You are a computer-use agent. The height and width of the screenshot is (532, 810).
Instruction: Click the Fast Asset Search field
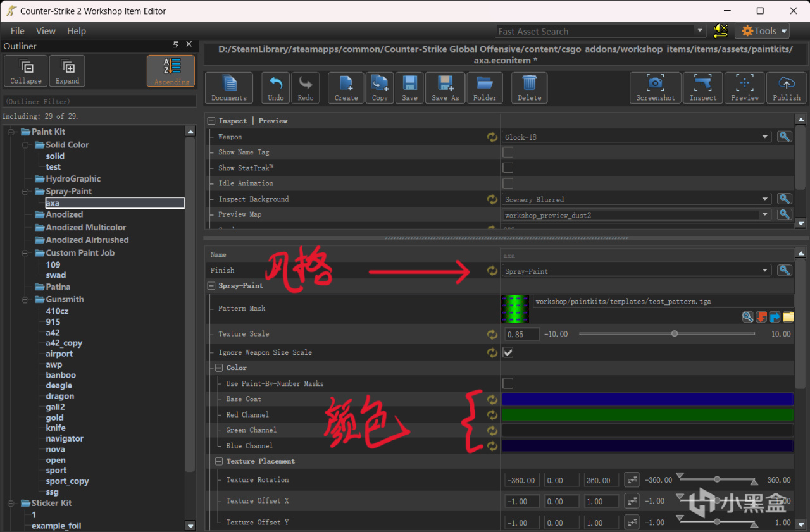point(595,31)
